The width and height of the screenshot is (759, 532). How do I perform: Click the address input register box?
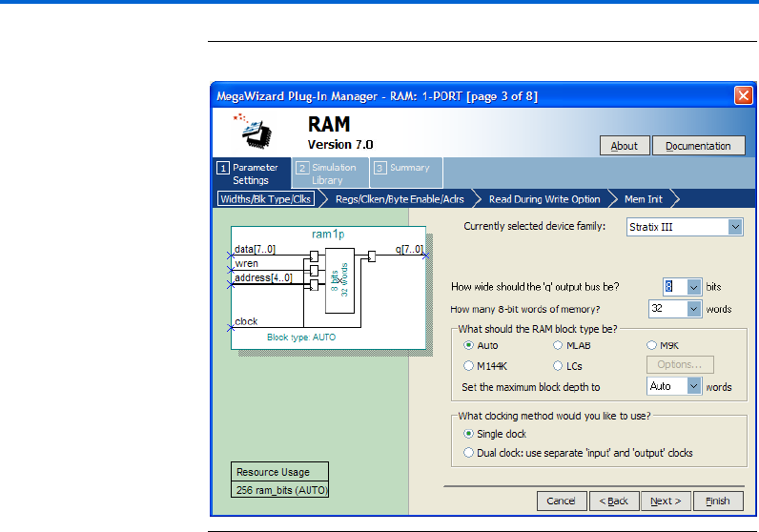point(314,285)
